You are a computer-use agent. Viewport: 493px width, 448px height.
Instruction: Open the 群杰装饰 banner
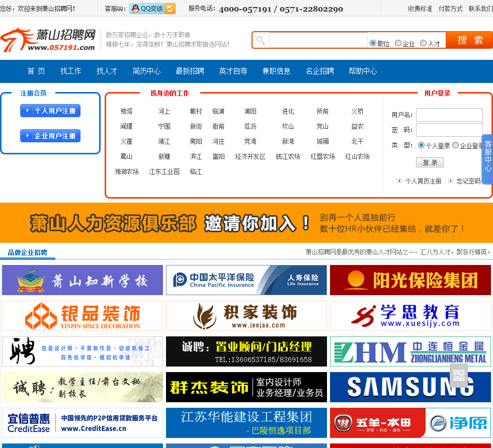coord(247,387)
